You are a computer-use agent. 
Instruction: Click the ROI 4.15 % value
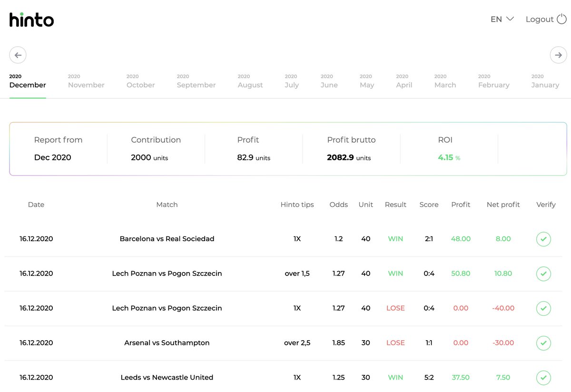(x=449, y=157)
